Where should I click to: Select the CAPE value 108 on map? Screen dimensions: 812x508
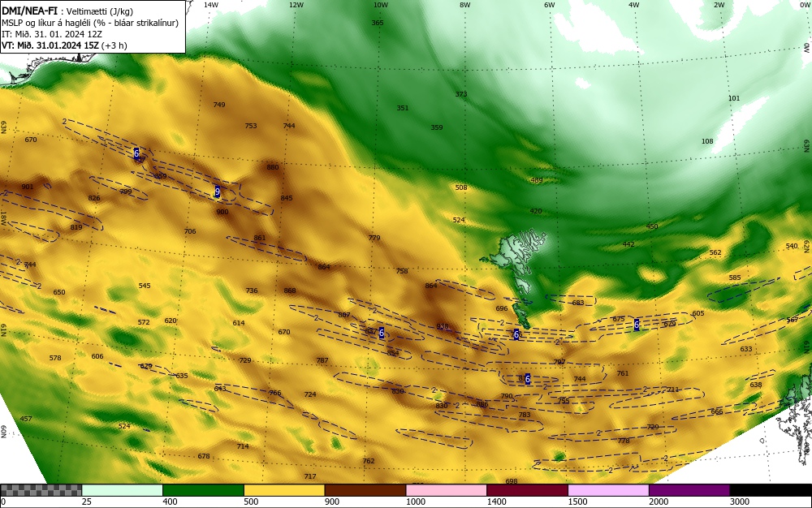(707, 141)
